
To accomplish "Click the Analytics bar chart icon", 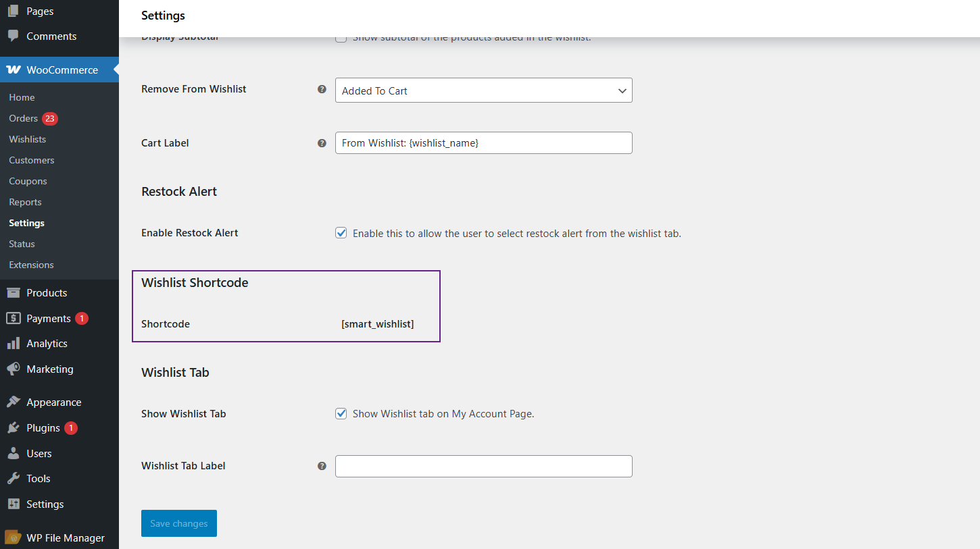I will [x=14, y=344].
